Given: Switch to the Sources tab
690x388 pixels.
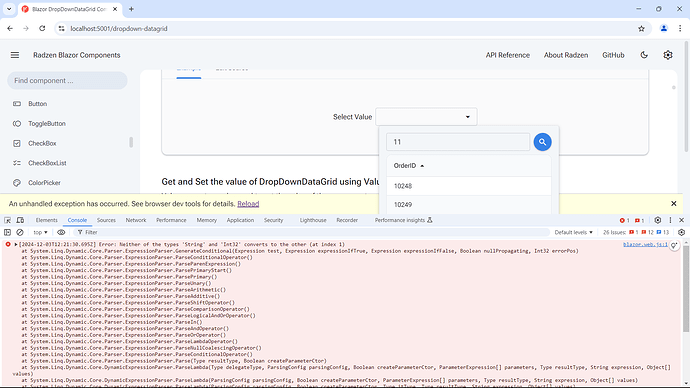Looking at the screenshot, I should click(x=106, y=220).
